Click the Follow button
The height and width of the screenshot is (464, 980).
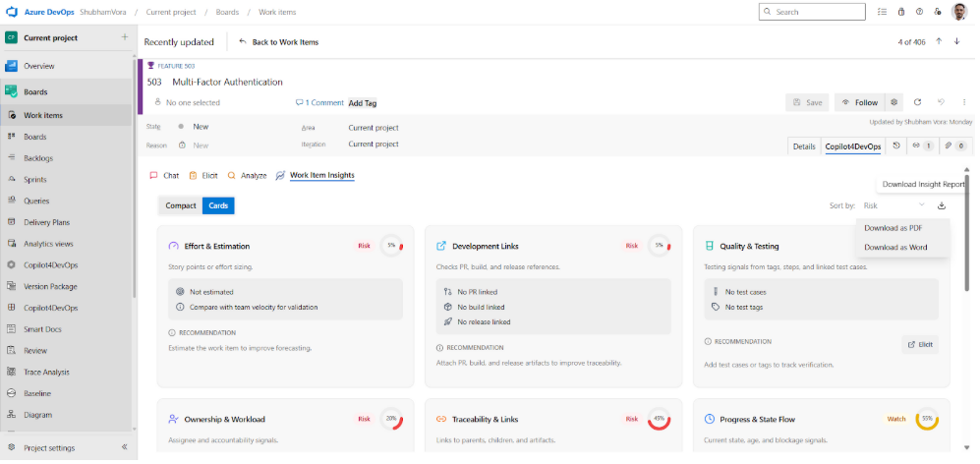coord(860,102)
